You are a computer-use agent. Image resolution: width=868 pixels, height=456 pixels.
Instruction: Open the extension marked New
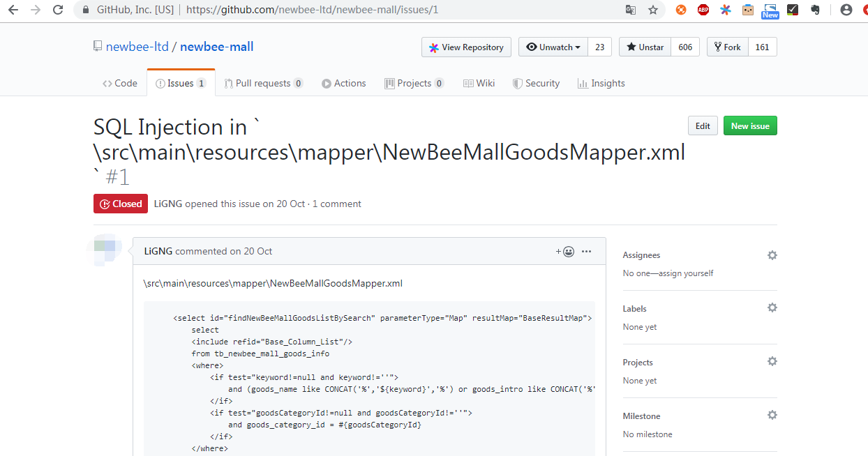click(770, 10)
